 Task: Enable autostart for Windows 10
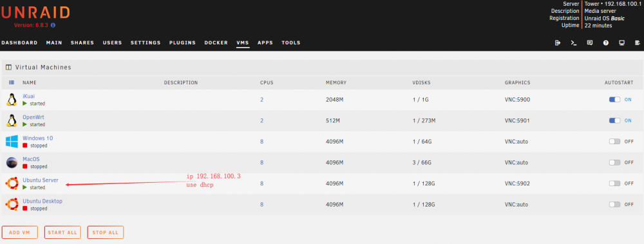tap(614, 142)
